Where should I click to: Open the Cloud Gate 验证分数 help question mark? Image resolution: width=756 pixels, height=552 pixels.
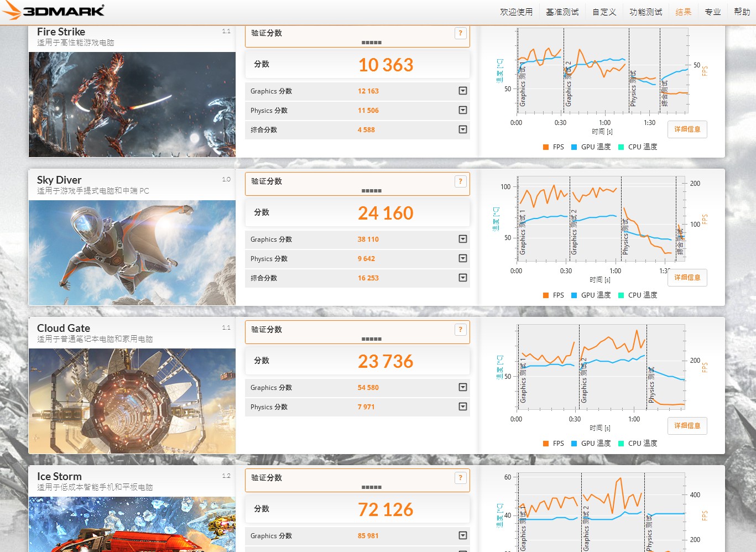click(x=460, y=330)
